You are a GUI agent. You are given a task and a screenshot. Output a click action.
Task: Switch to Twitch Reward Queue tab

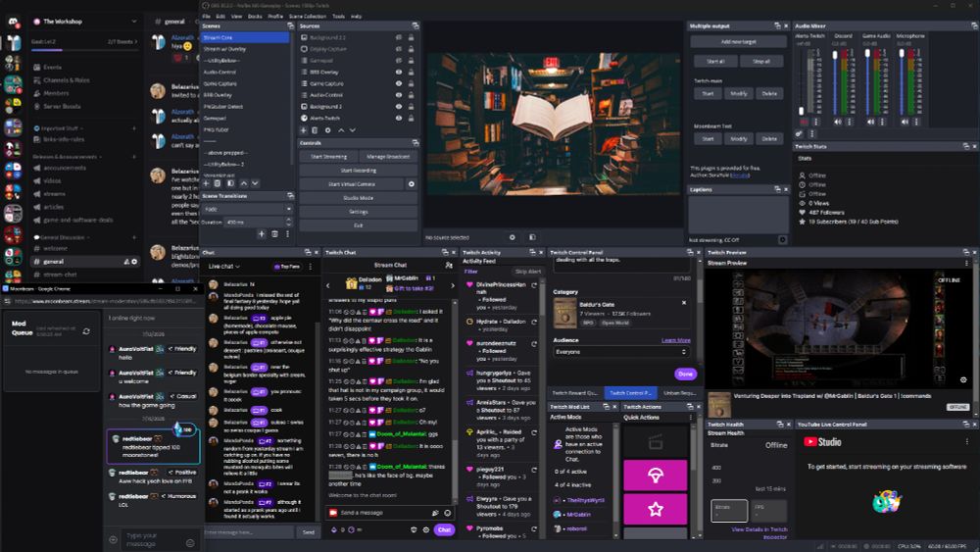[575, 392]
